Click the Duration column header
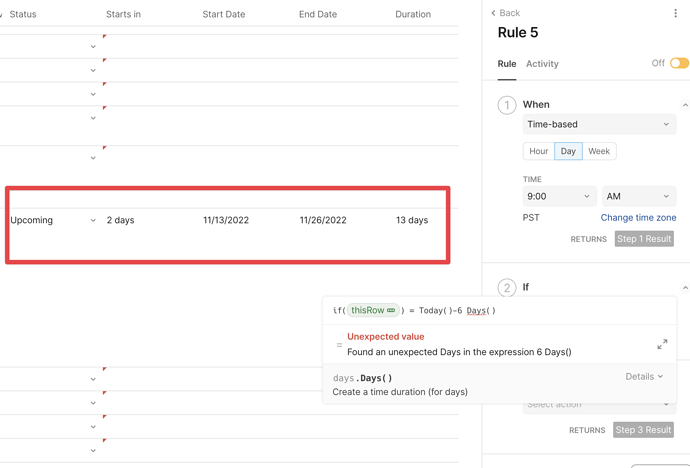The width and height of the screenshot is (690, 468). click(413, 15)
